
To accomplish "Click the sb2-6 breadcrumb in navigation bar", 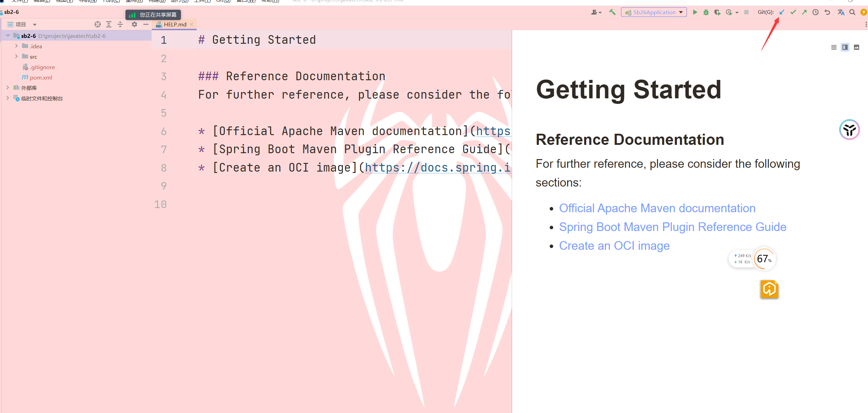I will [11, 12].
